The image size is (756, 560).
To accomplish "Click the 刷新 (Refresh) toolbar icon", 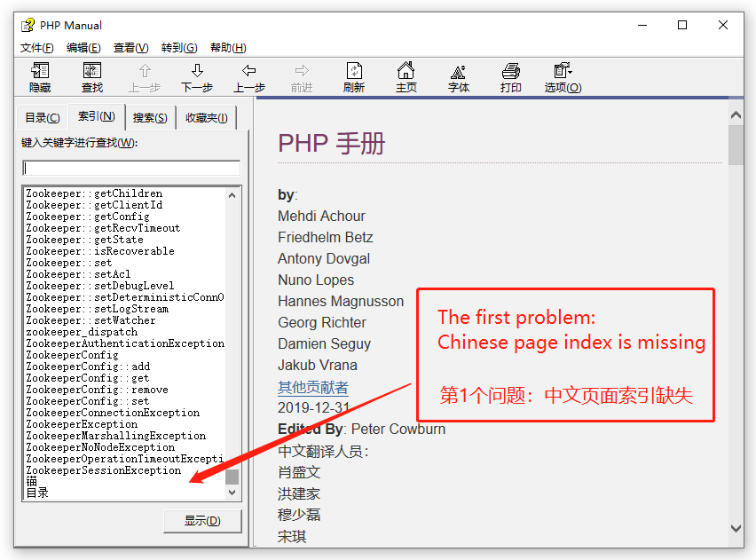I will (x=354, y=77).
